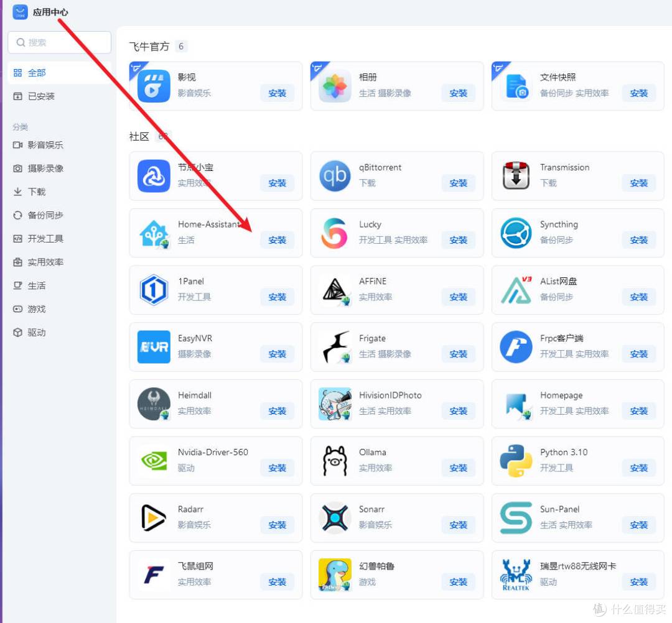Screen dimensions: 672x623
Task: Install 幻兽帕鲁
Action: (x=458, y=582)
